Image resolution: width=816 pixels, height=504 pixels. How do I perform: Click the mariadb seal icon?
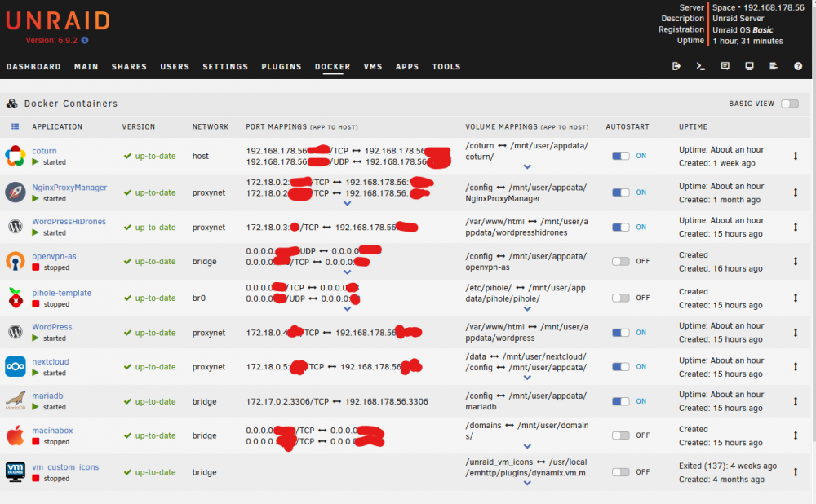(15, 400)
